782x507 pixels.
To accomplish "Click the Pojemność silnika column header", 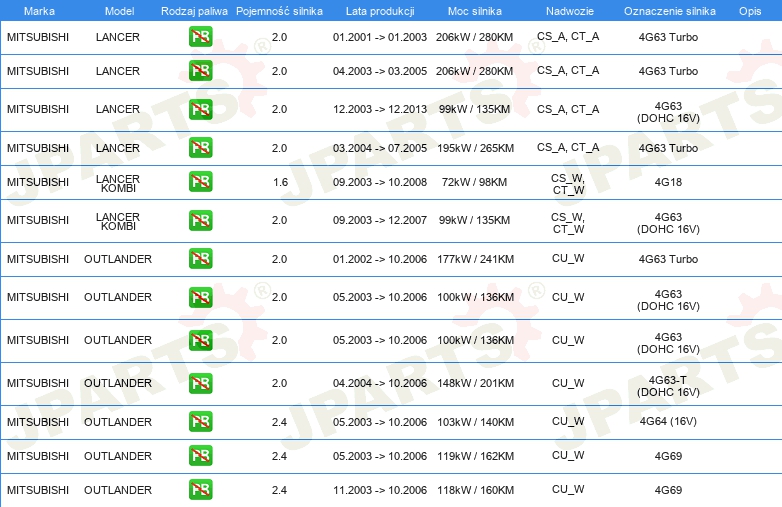I will (279, 11).
